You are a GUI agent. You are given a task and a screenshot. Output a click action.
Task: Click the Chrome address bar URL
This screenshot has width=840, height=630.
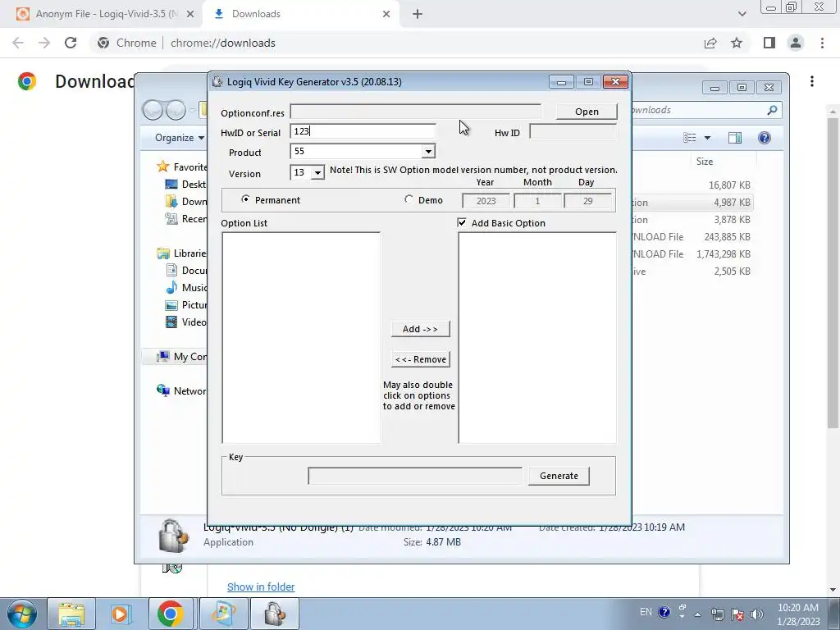click(223, 43)
